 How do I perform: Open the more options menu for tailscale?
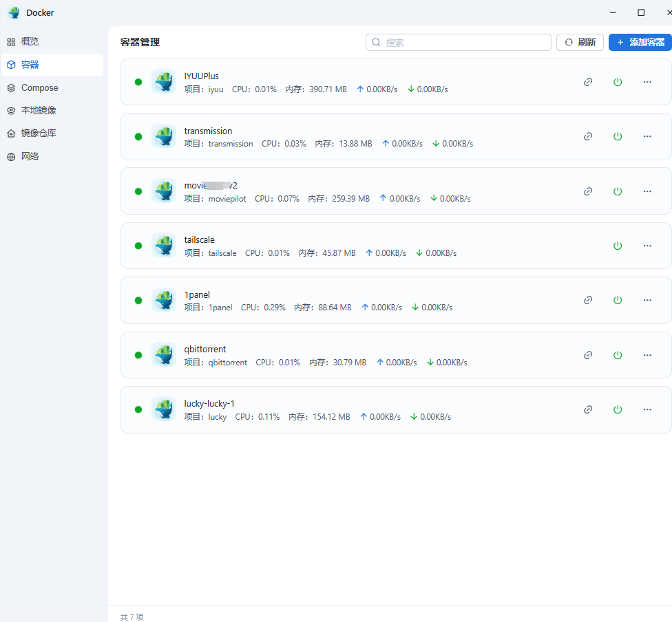coord(647,246)
